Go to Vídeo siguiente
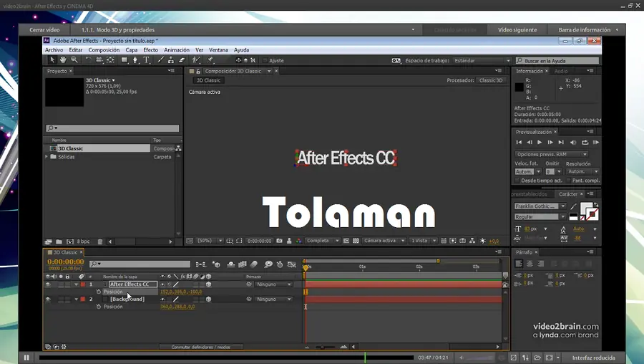The width and height of the screenshot is (644, 364). click(517, 29)
